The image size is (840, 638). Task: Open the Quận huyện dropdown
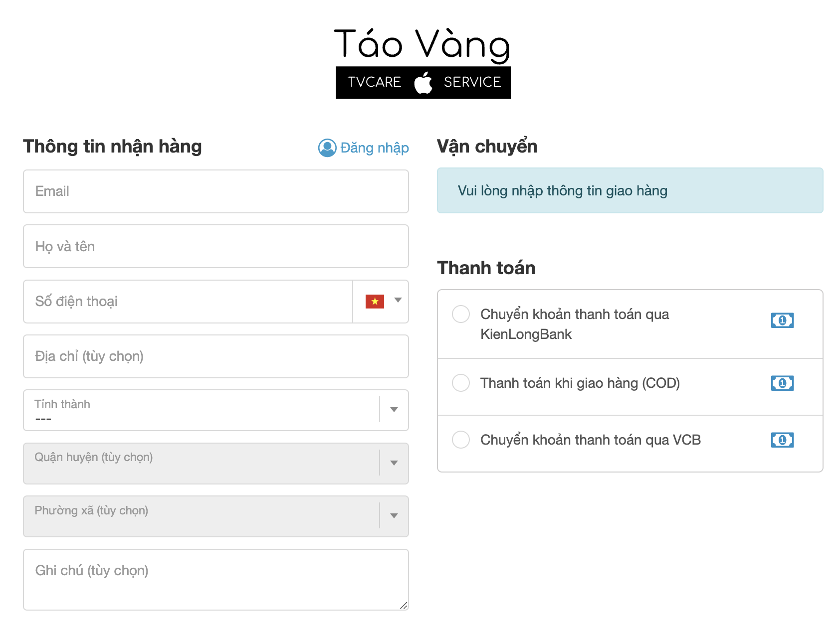pyautogui.click(x=394, y=463)
